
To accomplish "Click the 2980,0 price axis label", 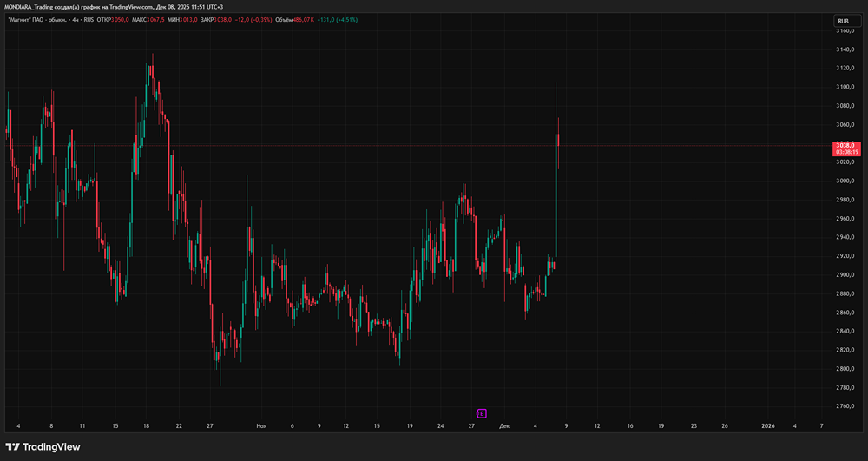I will click(x=846, y=200).
